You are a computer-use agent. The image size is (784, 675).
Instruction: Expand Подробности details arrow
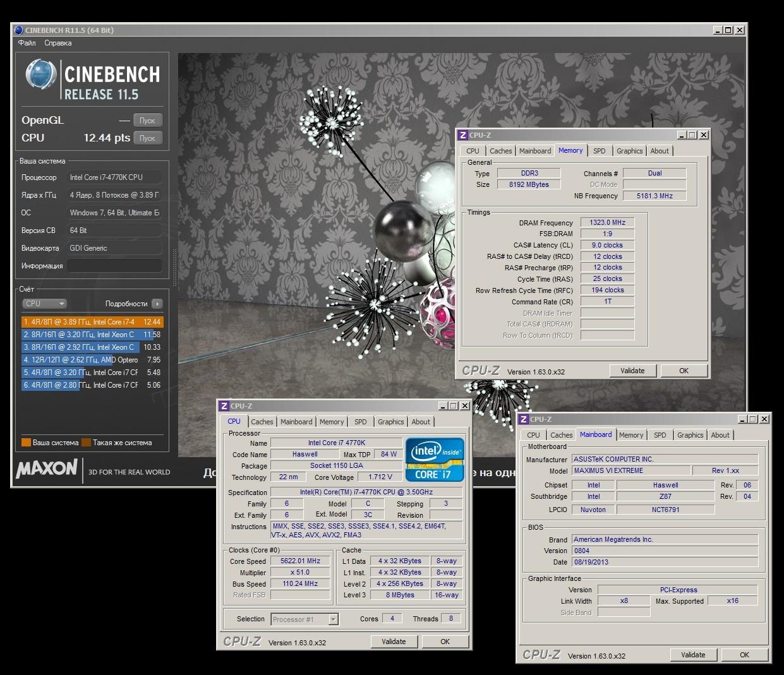click(157, 304)
